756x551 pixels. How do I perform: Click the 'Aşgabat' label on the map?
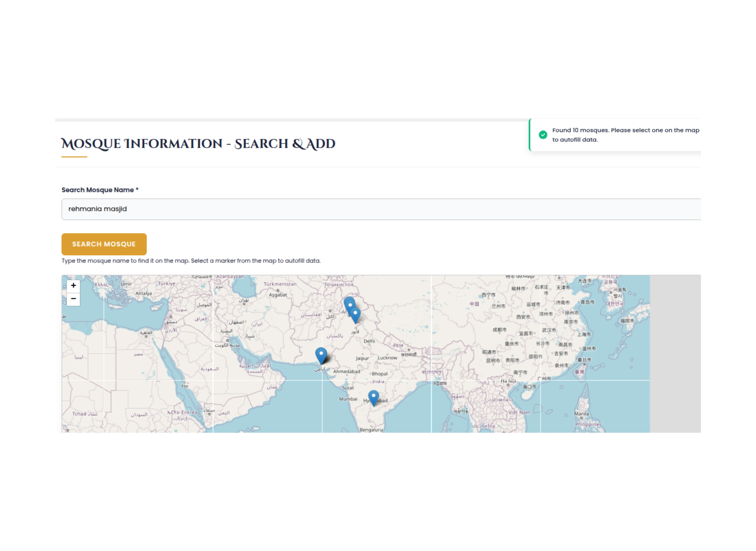coord(278,295)
